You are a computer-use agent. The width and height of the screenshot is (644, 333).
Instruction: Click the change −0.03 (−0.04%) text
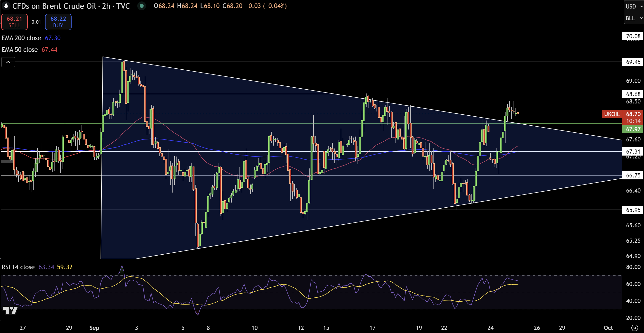[266, 6]
